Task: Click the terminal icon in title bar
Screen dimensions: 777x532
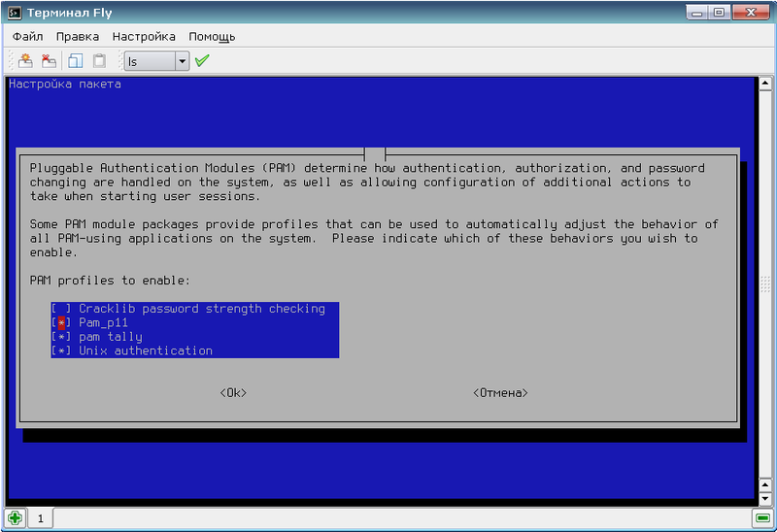Action: pyautogui.click(x=15, y=13)
